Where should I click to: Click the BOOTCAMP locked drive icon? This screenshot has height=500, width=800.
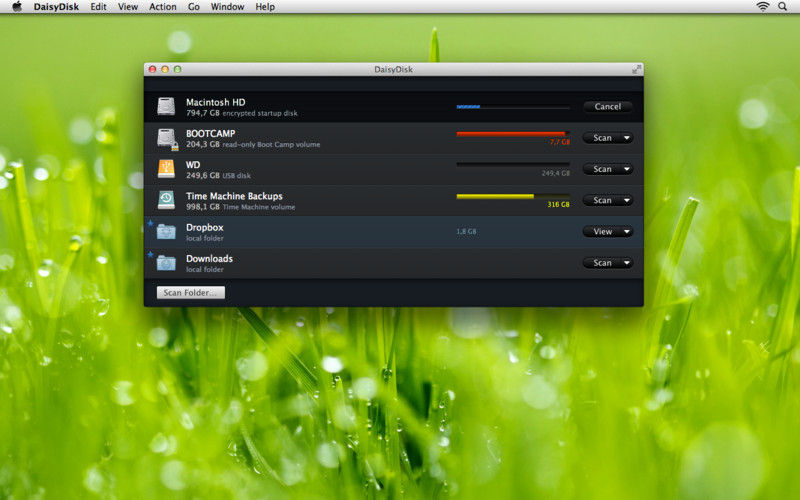(167, 138)
